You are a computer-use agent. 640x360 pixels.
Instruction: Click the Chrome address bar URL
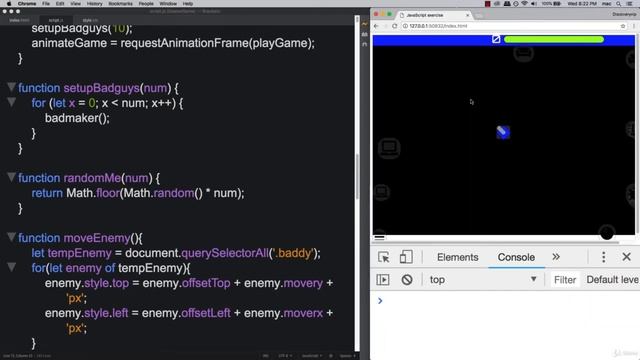coord(438,26)
